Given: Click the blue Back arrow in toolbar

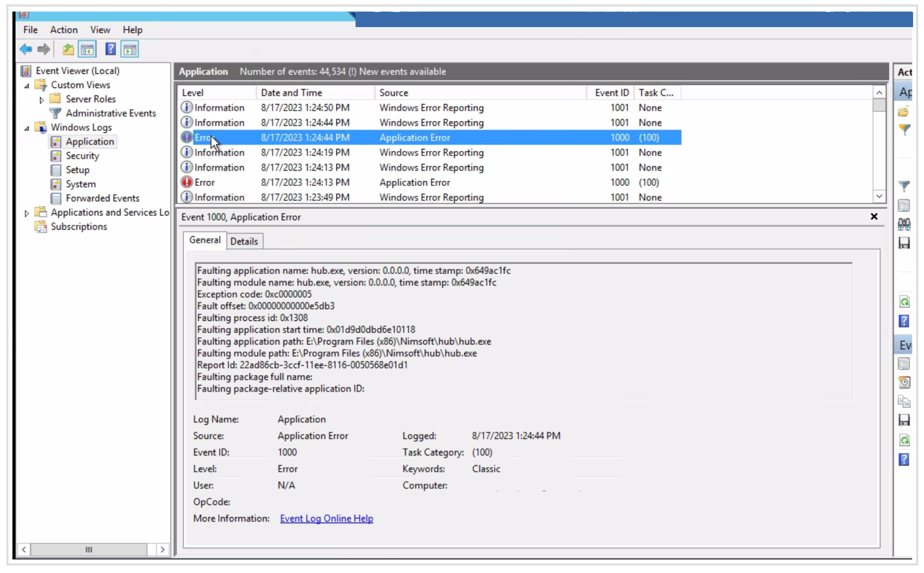Looking at the screenshot, I should [x=26, y=49].
